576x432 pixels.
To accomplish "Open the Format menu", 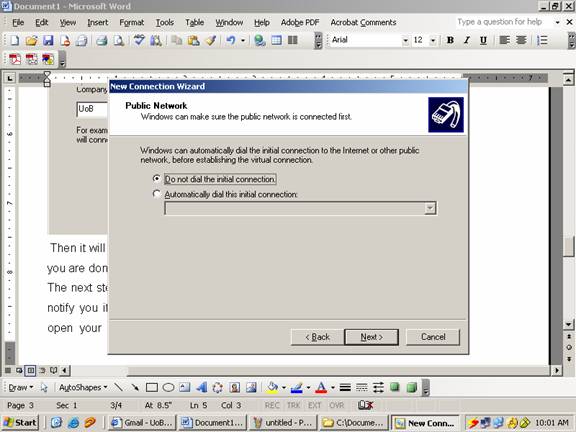I will click(x=132, y=22).
